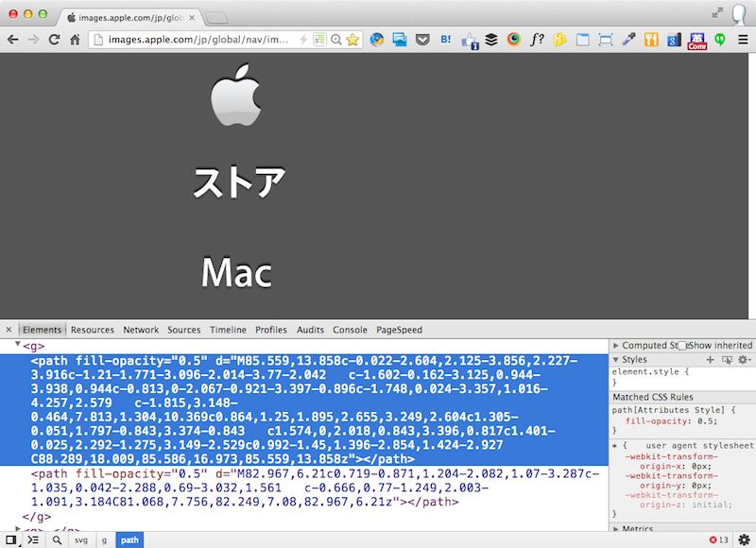Collapse the <g> element triangle

point(17,344)
